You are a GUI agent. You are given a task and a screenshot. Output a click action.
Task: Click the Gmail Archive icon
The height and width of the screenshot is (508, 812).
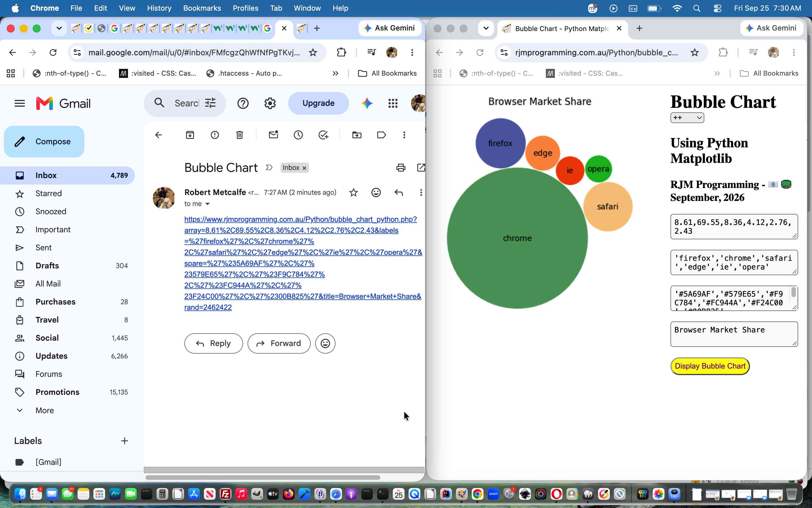(190, 135)
